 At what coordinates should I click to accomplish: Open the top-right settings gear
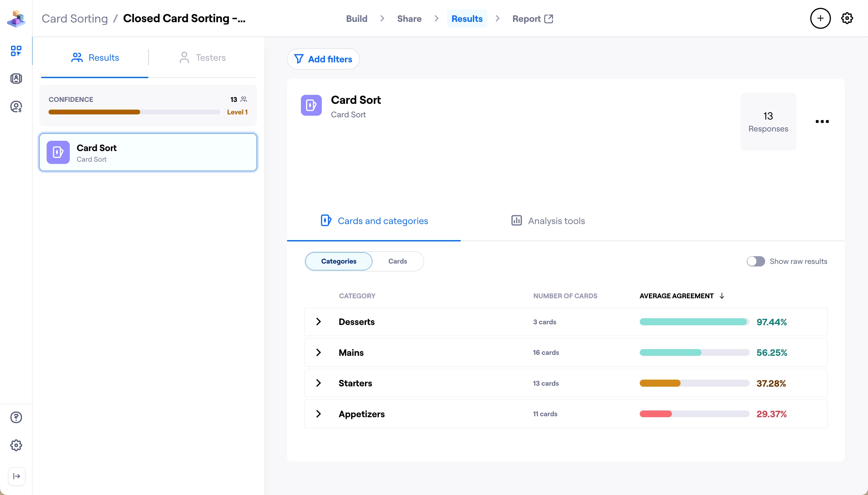pos(846,18)
